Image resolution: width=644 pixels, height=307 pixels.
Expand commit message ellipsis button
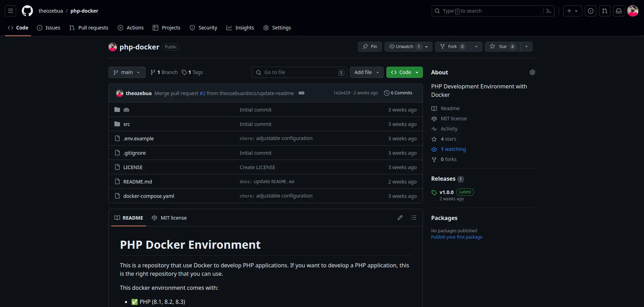(301, 93)
